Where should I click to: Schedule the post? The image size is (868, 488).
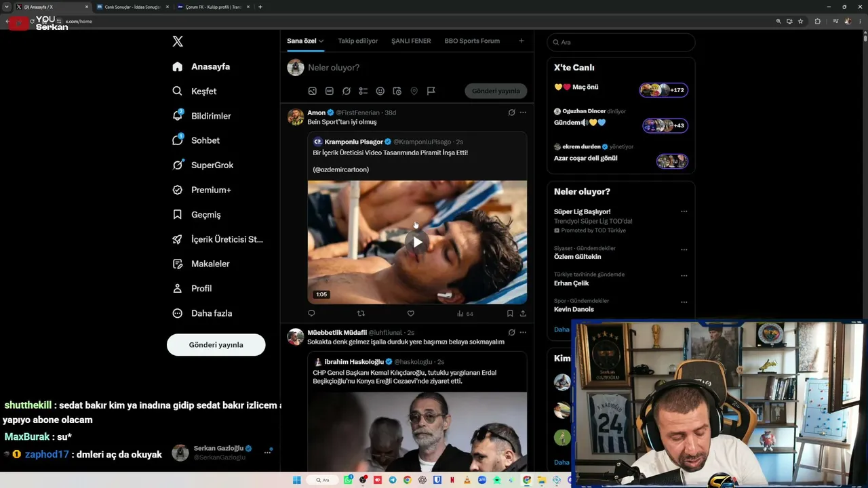(x=397, y=91)
